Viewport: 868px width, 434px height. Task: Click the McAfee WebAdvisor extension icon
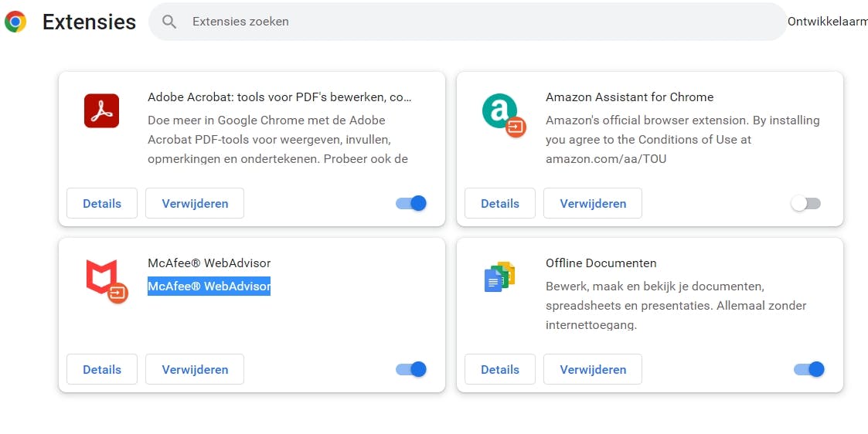click(104, 280)
